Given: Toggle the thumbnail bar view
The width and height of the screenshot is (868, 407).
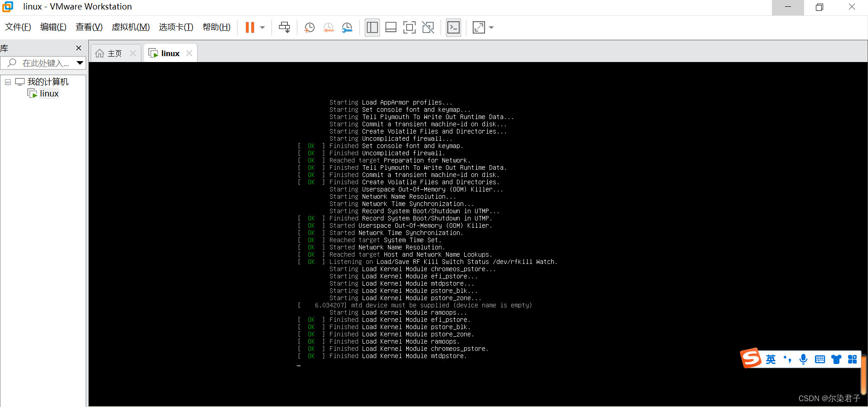Looking at the screenshot, I should (391, 28).
